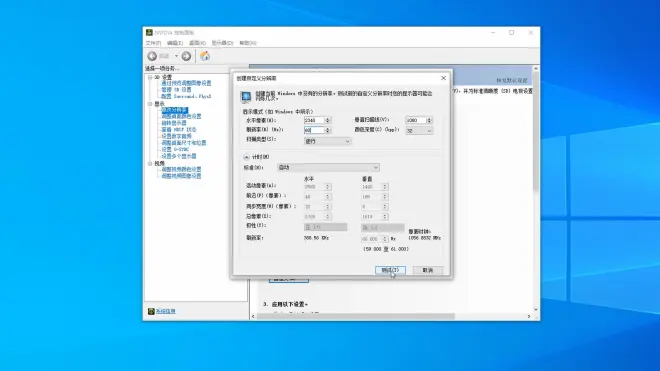Select 调整视频颜色设置 in the tree
This screenshot has height=371, width=660.
click(x=181, y=169)
